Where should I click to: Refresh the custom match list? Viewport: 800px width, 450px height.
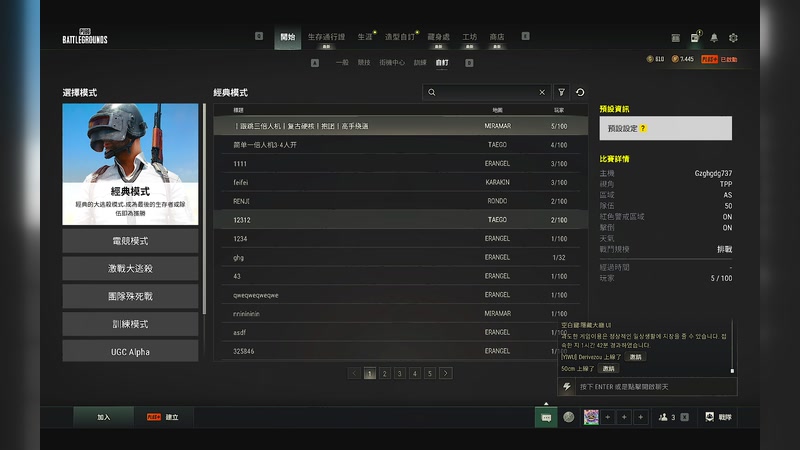click(580, 92)
